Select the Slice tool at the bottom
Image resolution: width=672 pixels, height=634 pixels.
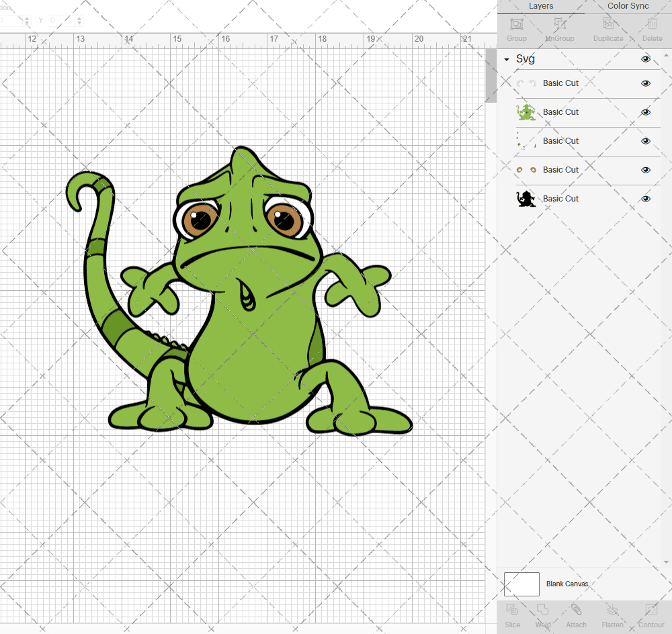[x=512, y=613]
